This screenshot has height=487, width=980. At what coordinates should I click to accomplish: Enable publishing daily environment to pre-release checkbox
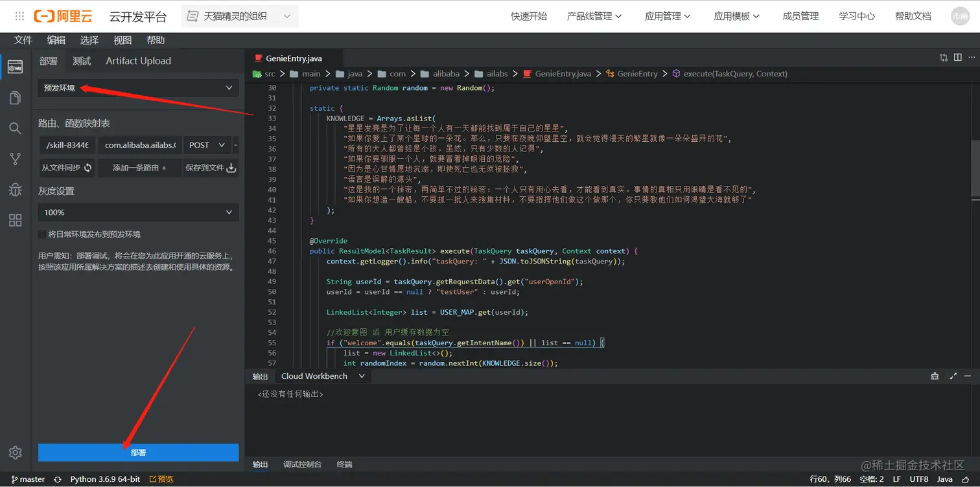tap(42, 234)
